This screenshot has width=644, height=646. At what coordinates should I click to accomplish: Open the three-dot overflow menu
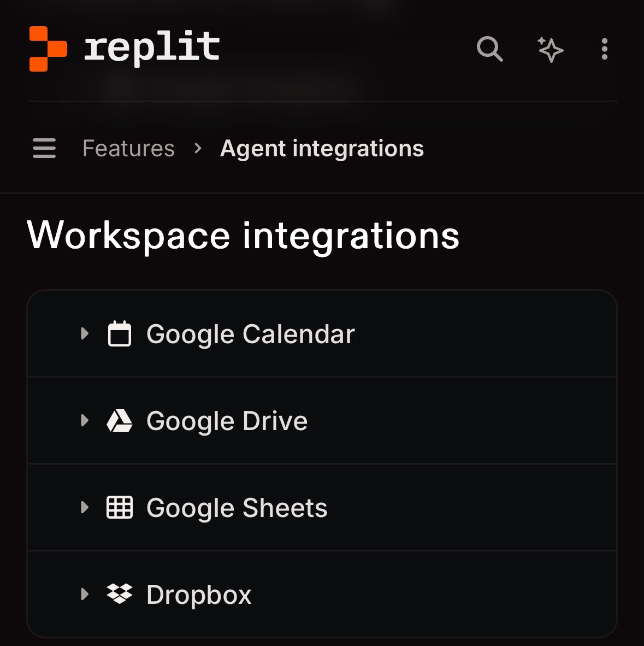[x=604, y=50]
